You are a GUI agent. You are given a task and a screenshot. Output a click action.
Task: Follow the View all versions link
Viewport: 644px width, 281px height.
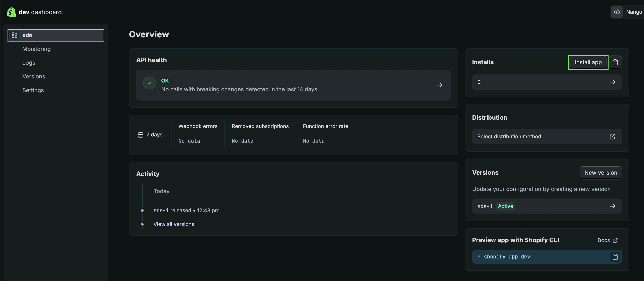[174, 224]
